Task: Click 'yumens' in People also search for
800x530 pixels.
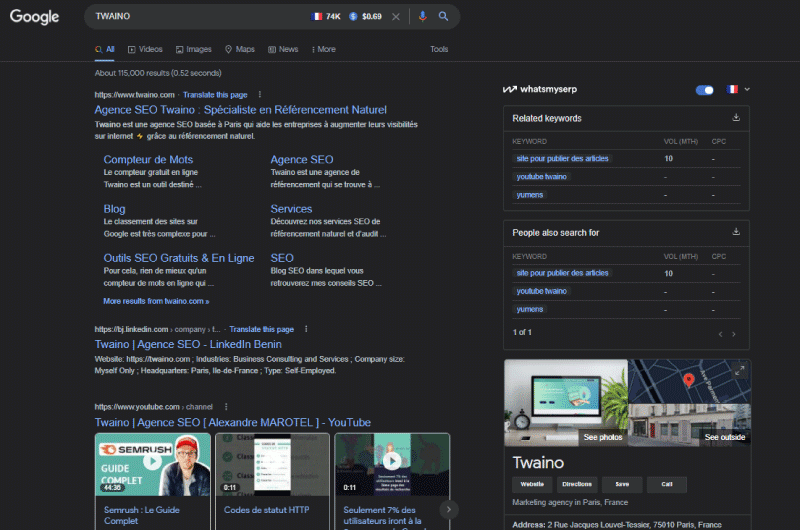Action: point(530,309)
